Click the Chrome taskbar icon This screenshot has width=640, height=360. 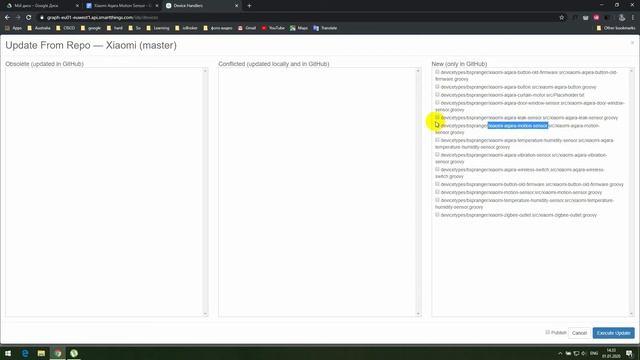pos(58,353)
